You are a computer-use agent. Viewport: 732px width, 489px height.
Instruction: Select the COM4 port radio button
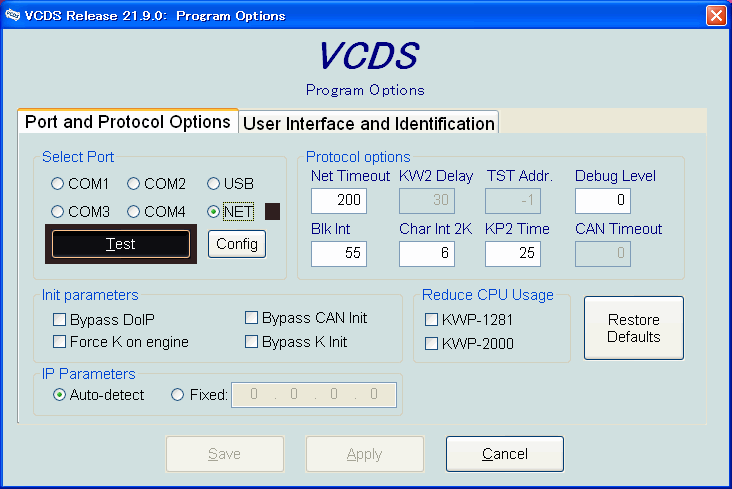click(x=134, y=212)
